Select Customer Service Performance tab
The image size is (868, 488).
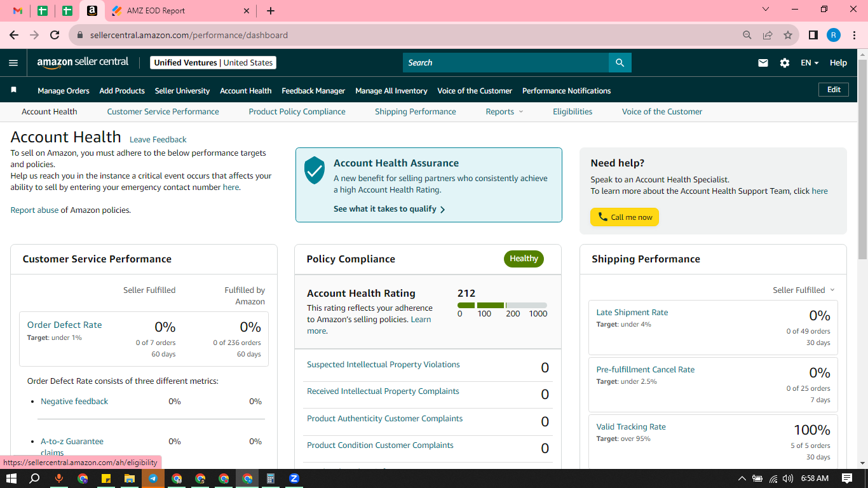pyautogui.click(x=163, y=111)
